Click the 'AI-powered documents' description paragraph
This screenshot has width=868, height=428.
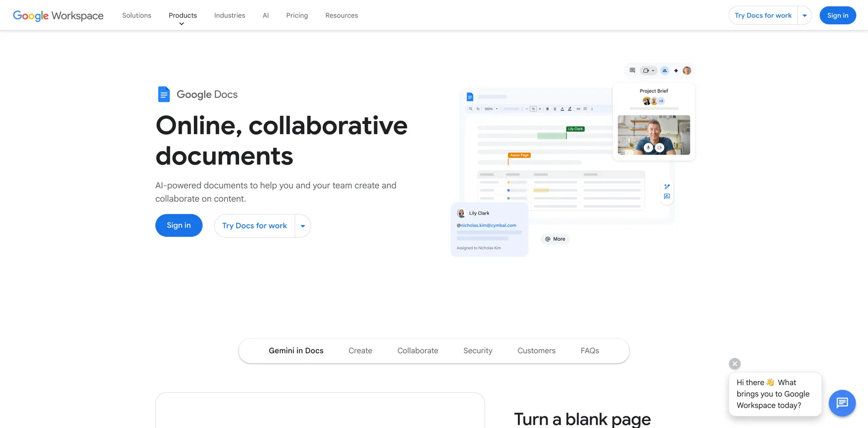(276, 192)
